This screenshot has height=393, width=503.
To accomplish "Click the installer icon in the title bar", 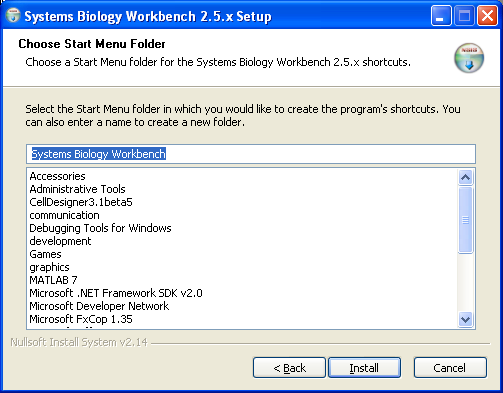I will tap(13, 16).
